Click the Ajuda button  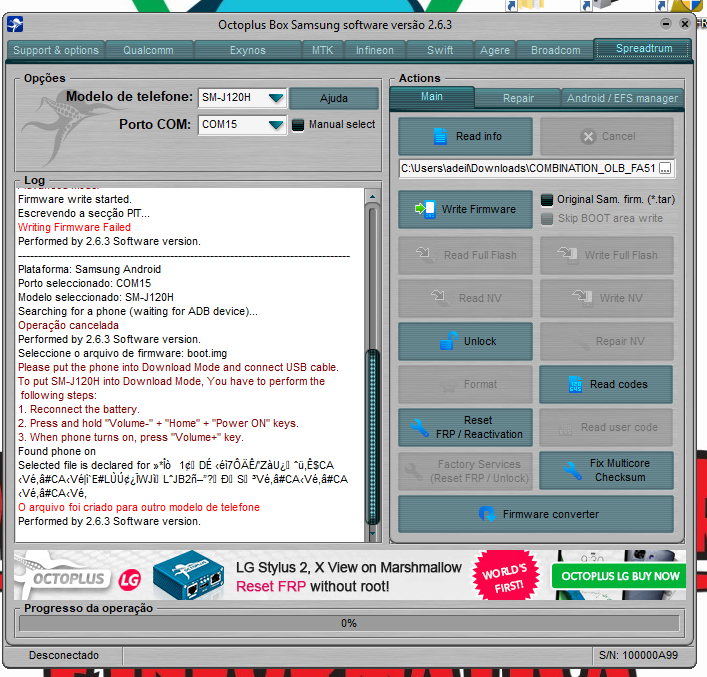pos(334,98)
